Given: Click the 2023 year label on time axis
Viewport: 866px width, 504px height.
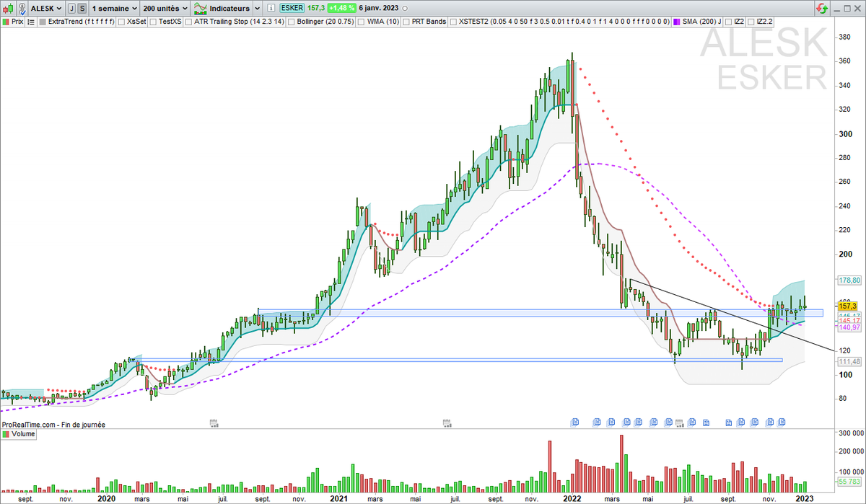Looking at the screenshot, I should (805, 498).
